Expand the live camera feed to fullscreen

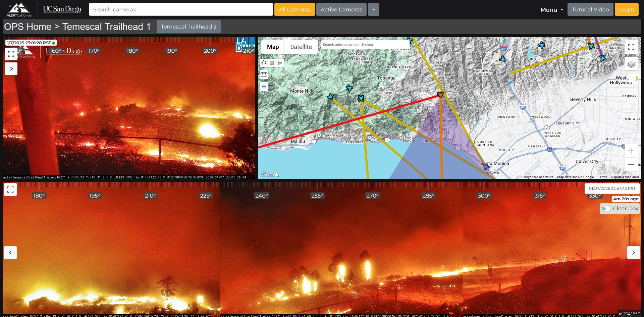tap(11, 54)
